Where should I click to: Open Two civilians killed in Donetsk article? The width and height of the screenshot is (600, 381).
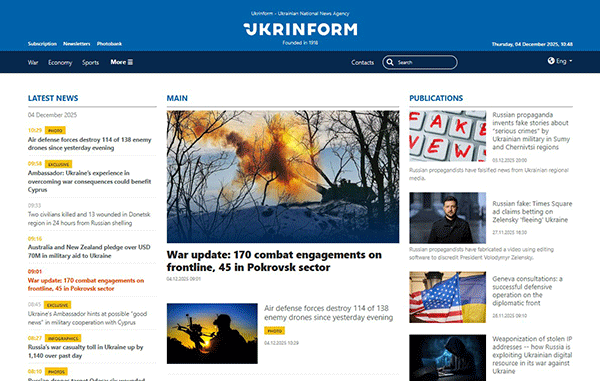pyautogui.click(x=89, y=218)
